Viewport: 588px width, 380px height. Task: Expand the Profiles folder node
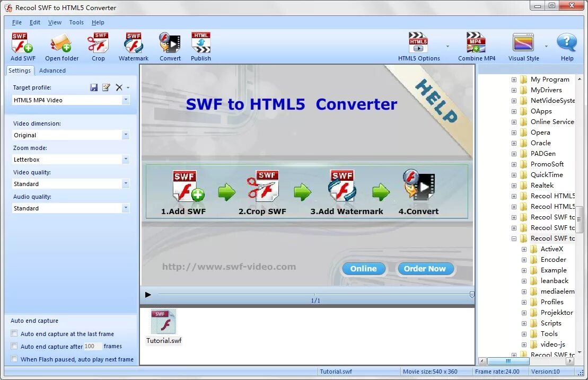[524, 302]
